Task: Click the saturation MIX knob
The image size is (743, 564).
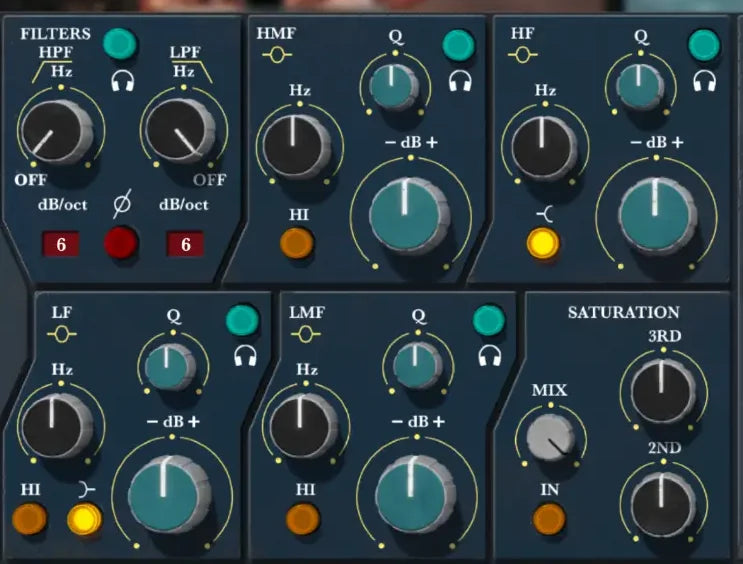Action: click(x=550, y=437)
